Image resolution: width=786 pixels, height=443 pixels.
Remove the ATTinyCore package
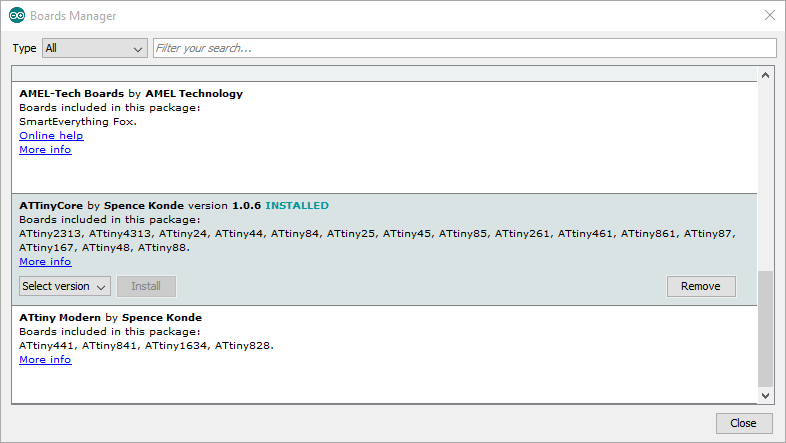[701, 286]
